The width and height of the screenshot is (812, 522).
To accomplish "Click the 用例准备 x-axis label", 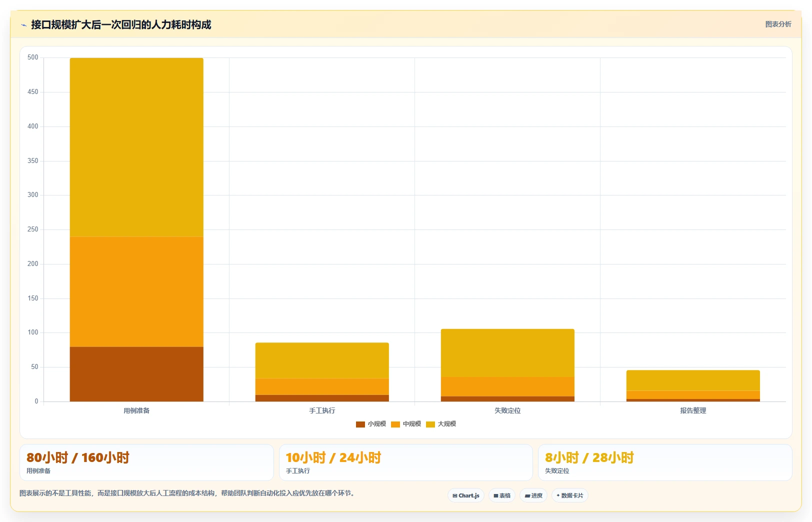I will point(136,410).
